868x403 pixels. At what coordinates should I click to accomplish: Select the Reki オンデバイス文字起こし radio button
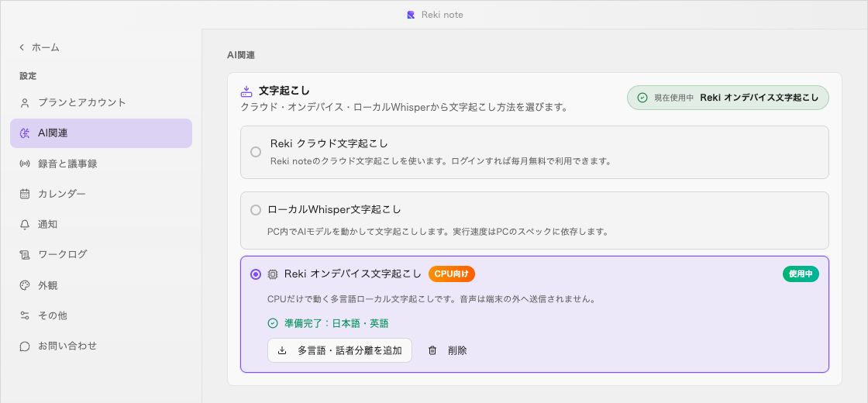(x=256, y=274)
